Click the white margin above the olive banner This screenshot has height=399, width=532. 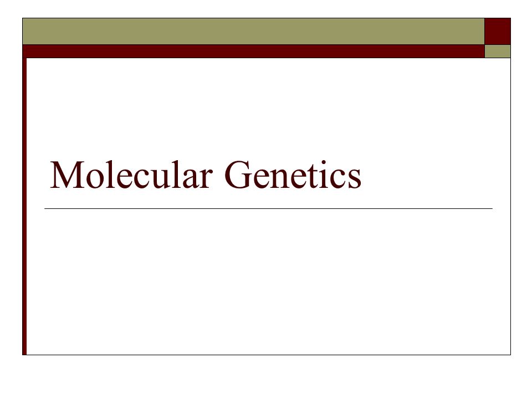(x=266, y=9)
